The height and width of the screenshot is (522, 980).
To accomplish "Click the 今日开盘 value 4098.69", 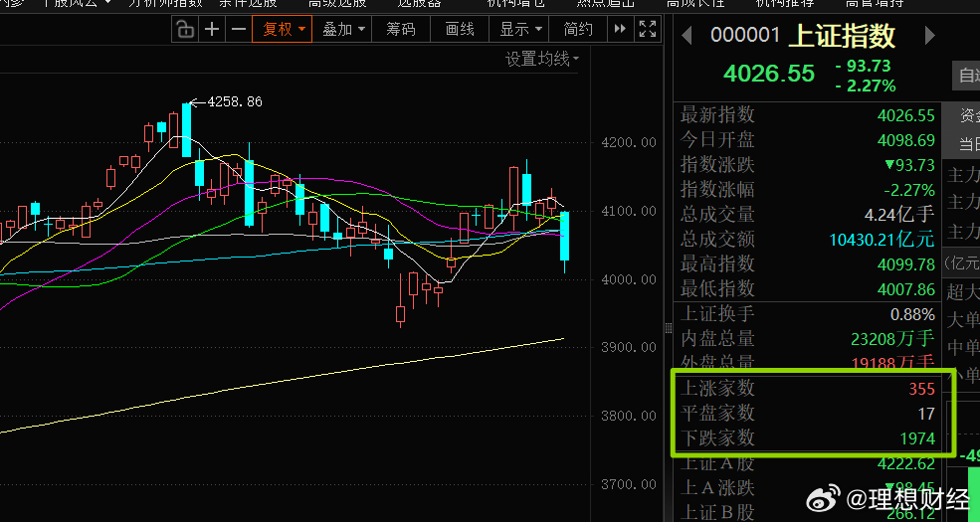I will click(905, 140).
